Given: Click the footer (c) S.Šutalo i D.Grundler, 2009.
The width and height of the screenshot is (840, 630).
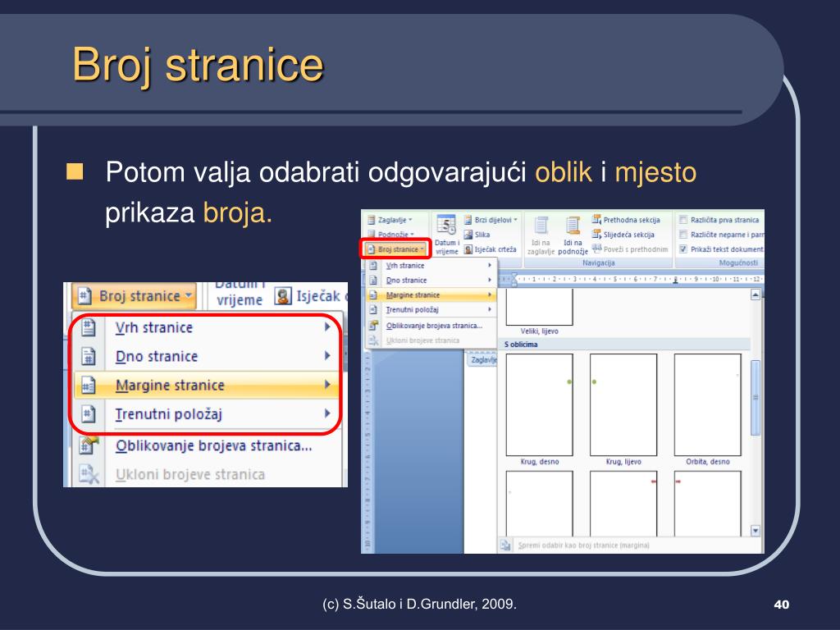Looking at the screenshot, I should click(419, 605).
